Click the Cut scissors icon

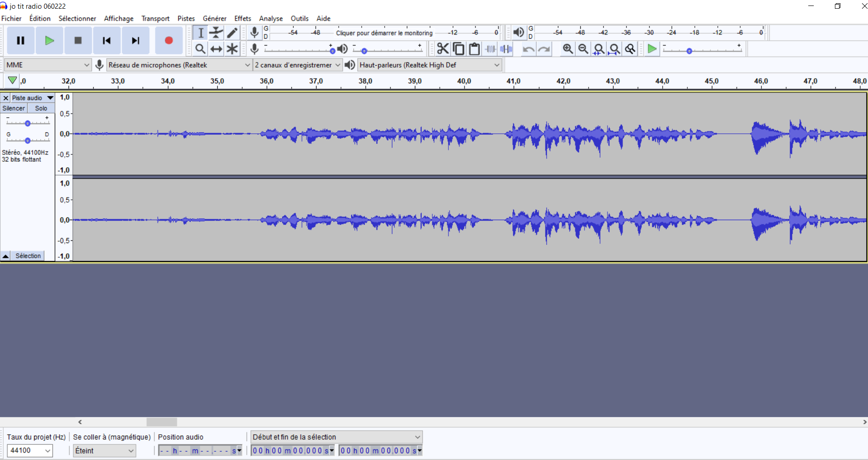[x=443, y=49]
